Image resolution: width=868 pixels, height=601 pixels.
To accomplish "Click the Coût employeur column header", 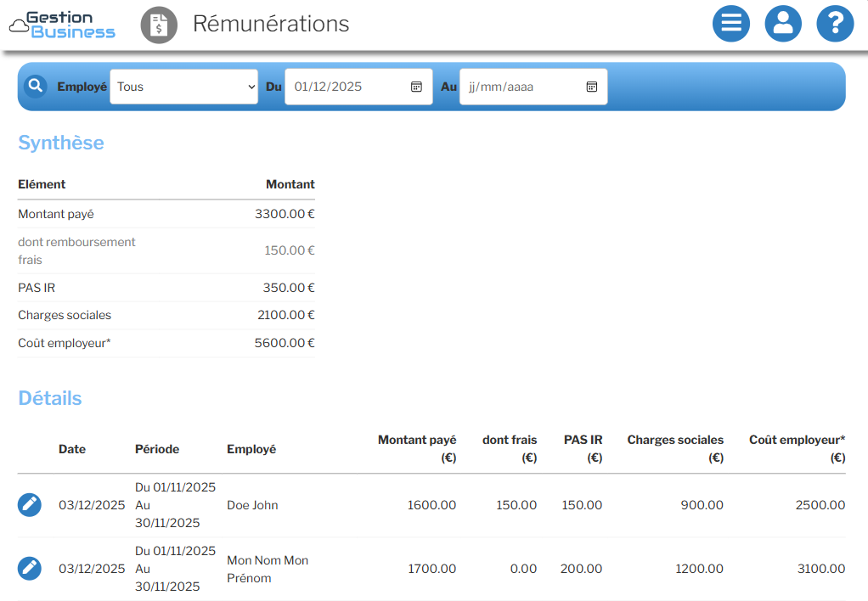I will coord(797,440).
